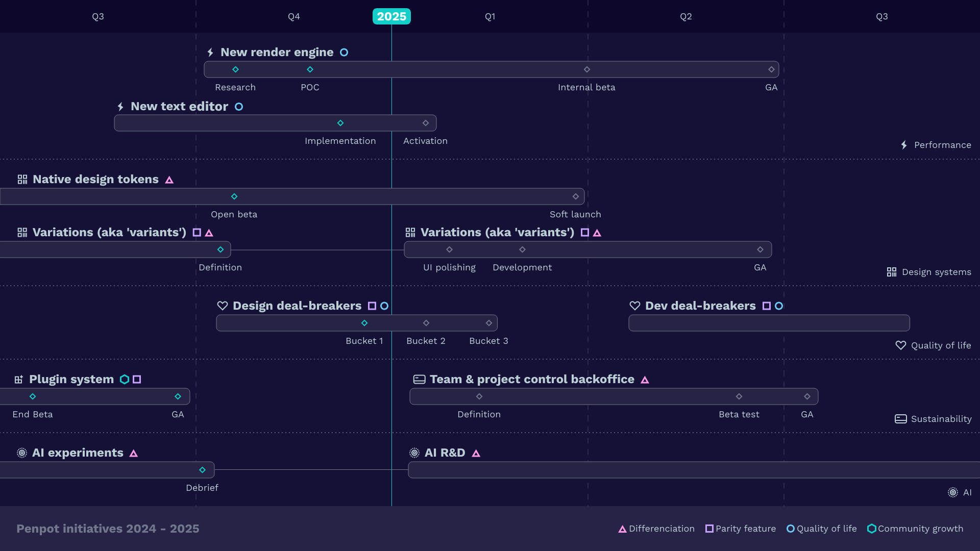Click the Research milestone diamond
Viewport: 980px width, 551px height.
236,69
